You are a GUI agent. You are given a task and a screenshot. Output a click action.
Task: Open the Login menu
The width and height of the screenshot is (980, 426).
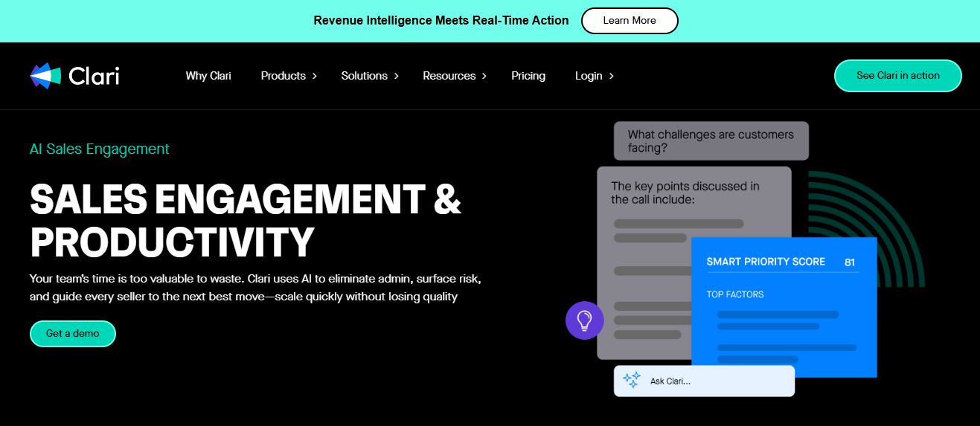pyautogui.click(x=589, y=76)
